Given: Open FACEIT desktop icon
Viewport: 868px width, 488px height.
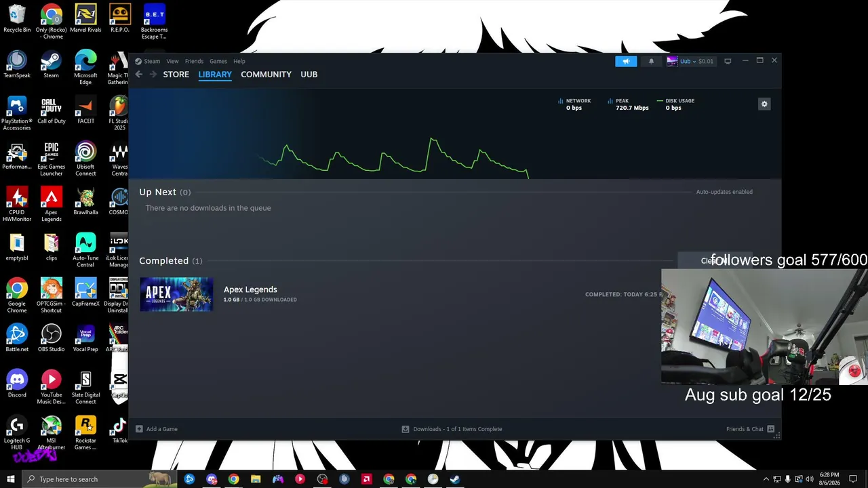Looking at the screenshot, I should coord(85,110).
